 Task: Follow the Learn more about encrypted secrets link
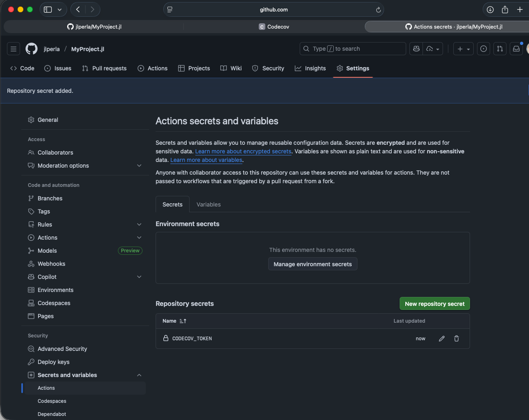point(243,151)
